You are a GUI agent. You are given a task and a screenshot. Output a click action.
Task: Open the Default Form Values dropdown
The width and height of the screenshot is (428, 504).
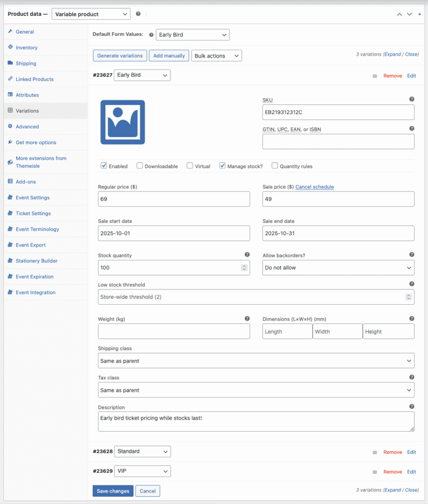click(192, 34)
